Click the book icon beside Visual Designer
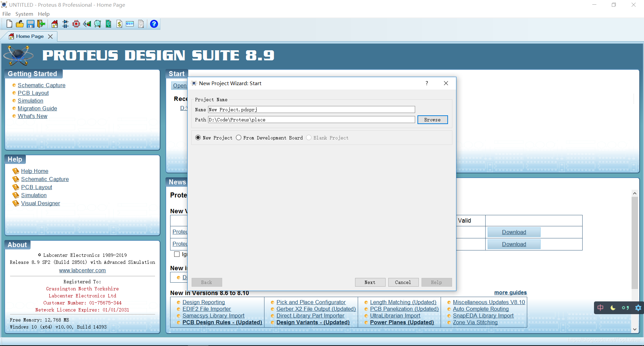The height and width of the screenshot is (346, 644). point(16,203)
